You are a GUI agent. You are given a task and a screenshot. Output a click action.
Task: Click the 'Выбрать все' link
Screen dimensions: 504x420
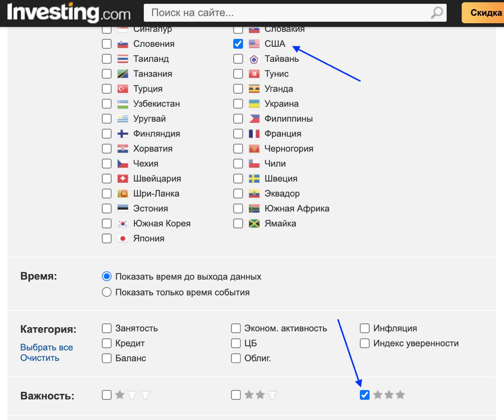46,348
